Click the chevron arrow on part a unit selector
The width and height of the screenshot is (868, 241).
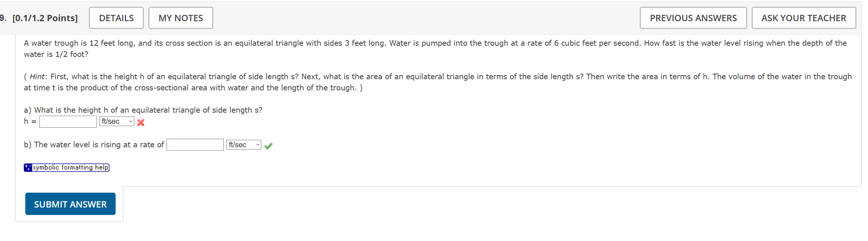point(130,121)
